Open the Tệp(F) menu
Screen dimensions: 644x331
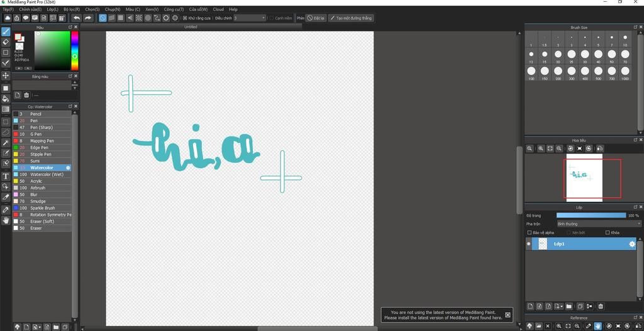(8, 9)
